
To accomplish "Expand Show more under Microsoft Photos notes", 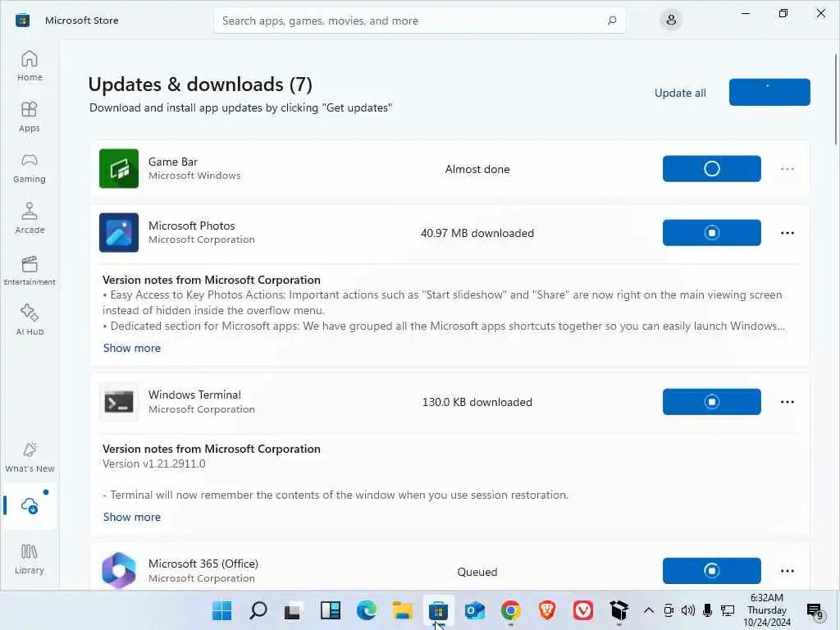I will coord(132,348).
